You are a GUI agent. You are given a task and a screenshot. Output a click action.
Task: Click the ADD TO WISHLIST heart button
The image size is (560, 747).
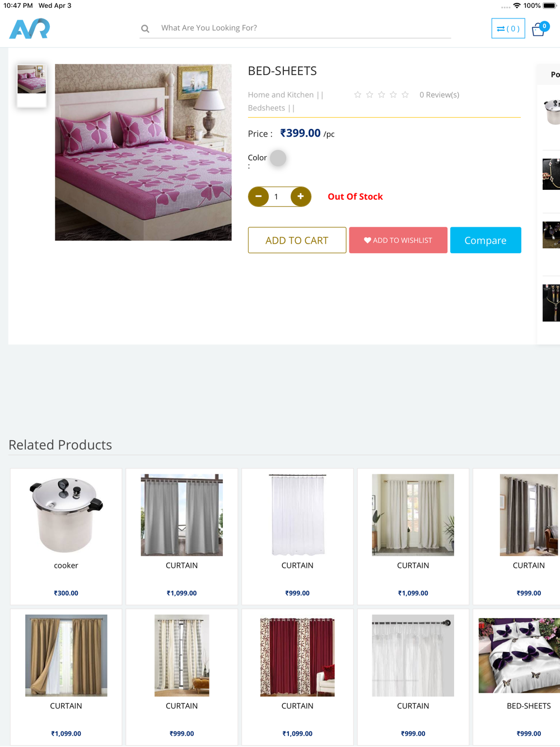[x=398, y=240]
